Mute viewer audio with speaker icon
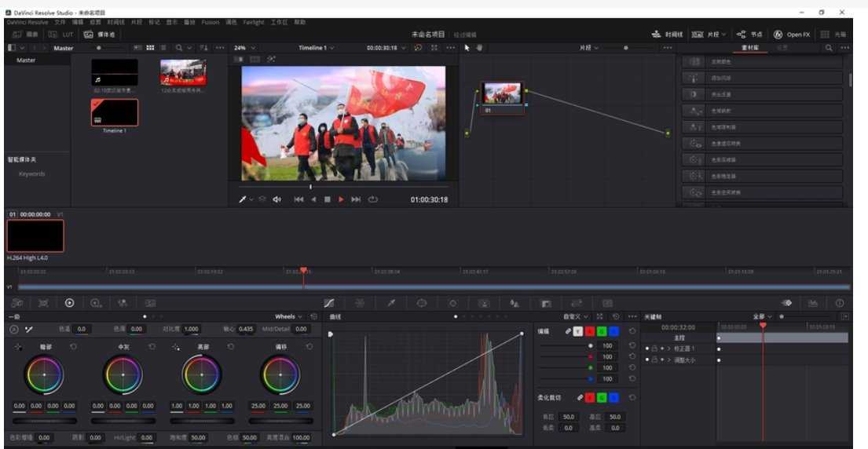This screenshot has height=449, width=868. [x=277, y=199]
